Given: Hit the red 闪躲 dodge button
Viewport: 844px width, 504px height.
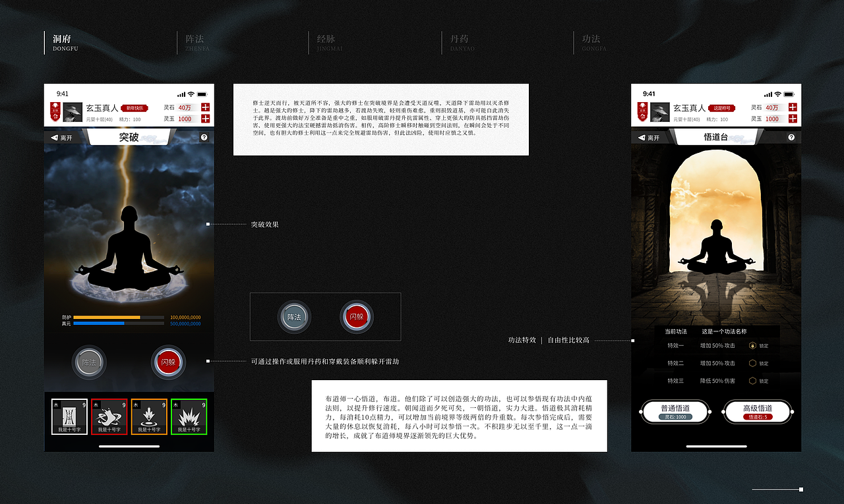Looking at the screenshot, I should point(168,362).
